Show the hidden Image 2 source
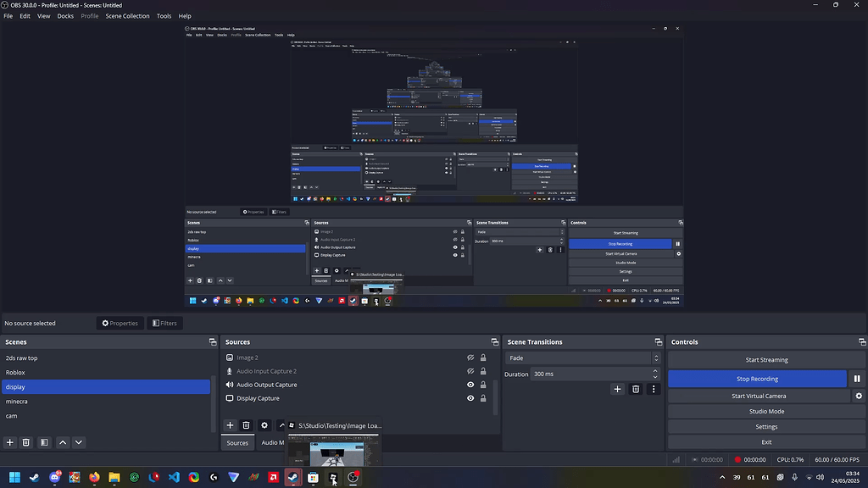The height and width of the screenshot is (488, 868). (x=470, y=358)
